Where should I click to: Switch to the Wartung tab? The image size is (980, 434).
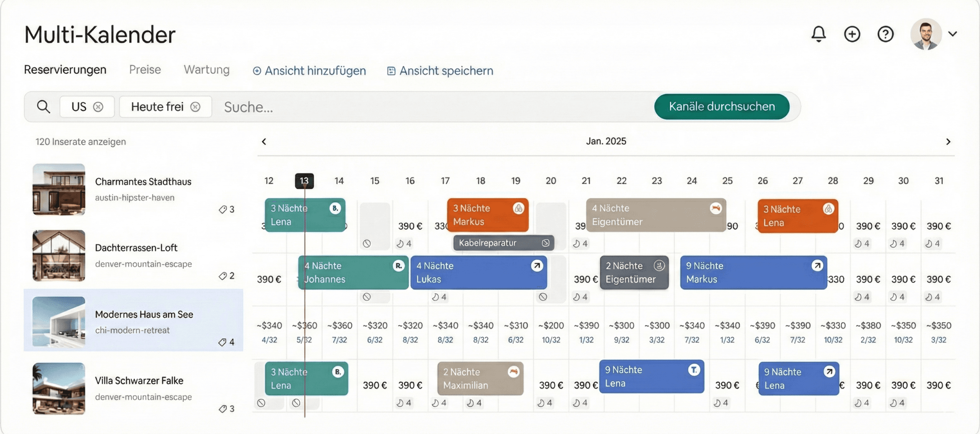point(206,70)
